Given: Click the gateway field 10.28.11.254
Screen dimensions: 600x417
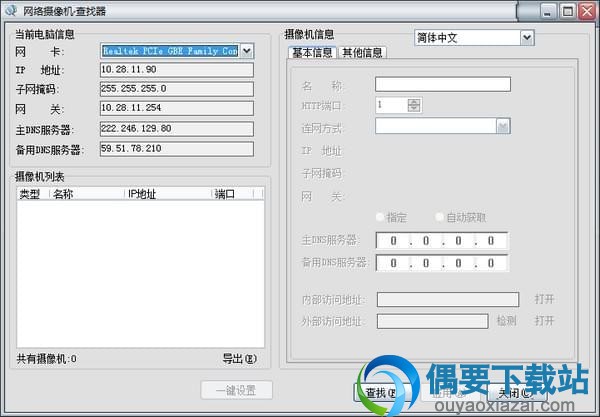Looking at the screenshot, I should pos(177,108).
